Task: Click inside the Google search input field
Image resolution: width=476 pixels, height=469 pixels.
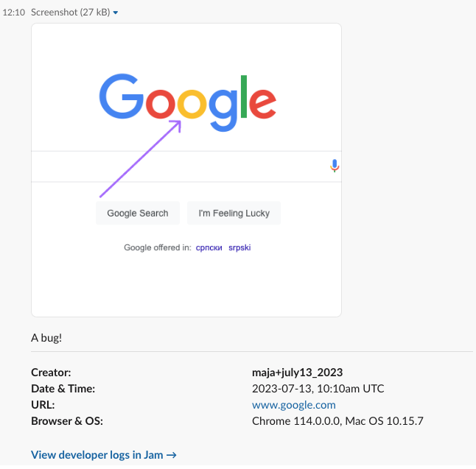Action: point(177,166)
